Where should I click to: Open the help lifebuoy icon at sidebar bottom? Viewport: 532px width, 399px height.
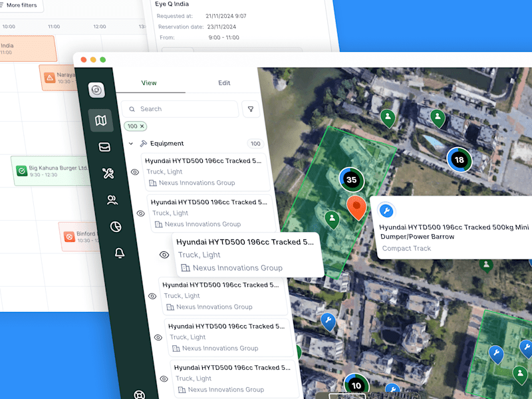tap(140, 395)
